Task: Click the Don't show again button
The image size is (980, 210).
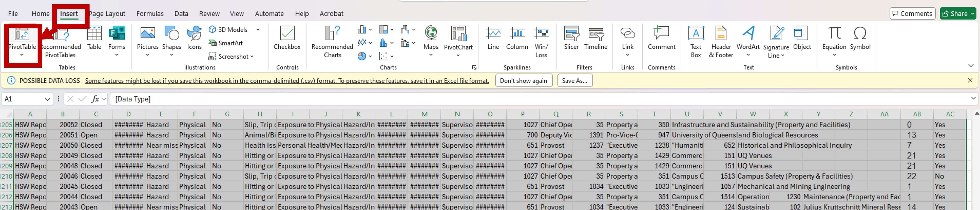Action: point(523,81)
